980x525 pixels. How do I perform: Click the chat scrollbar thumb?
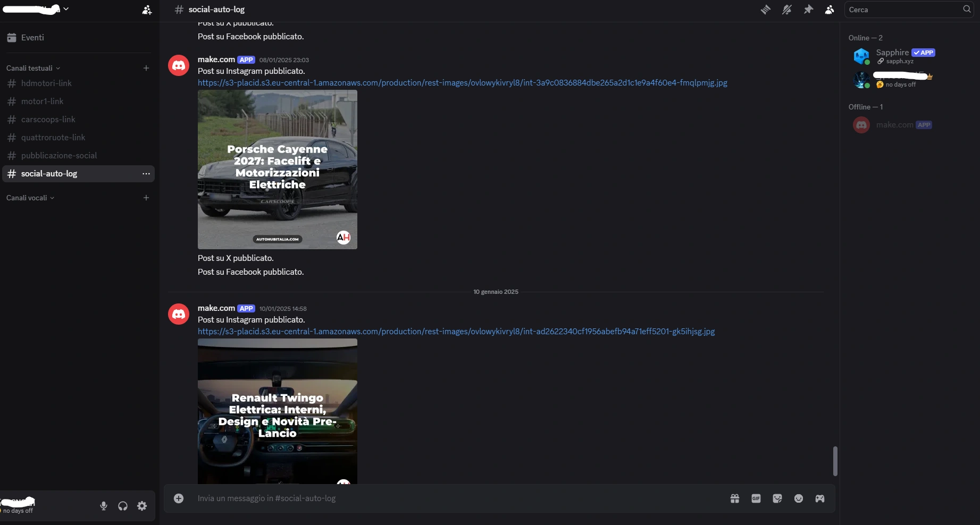[x=835, y=461]
